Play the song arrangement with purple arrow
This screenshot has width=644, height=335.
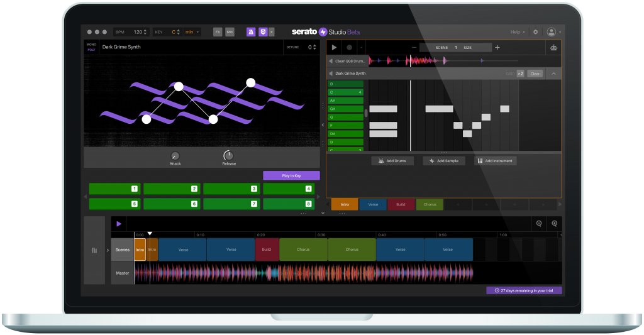point(119,223)
